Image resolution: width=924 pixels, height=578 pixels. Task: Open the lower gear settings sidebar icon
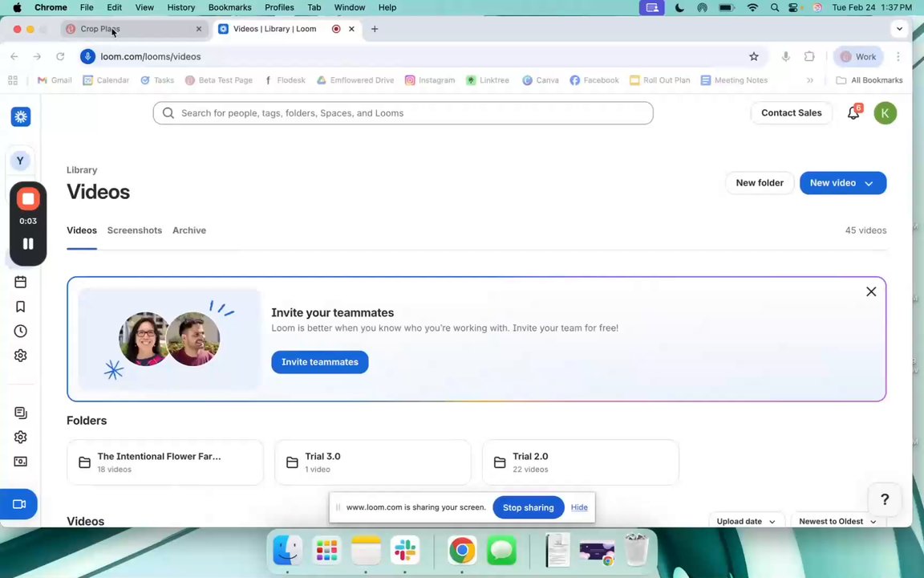tap(21, 437)
